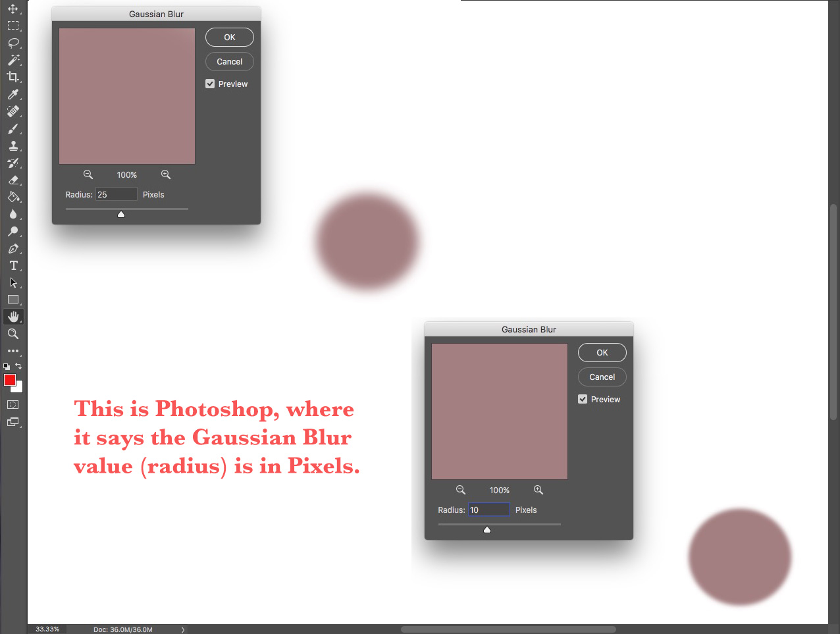Screen dimensions: 840x634
Task: Click the preview thumbnail in radius 10 dialog
Action: coord(500,411)
